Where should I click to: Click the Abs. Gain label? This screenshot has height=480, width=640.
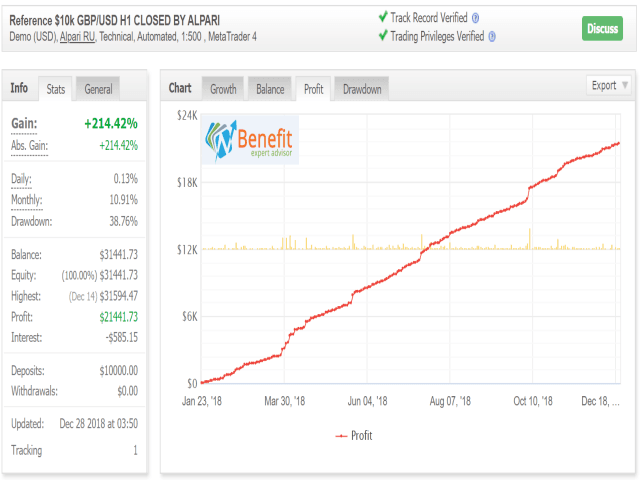[x=29, y=146]
